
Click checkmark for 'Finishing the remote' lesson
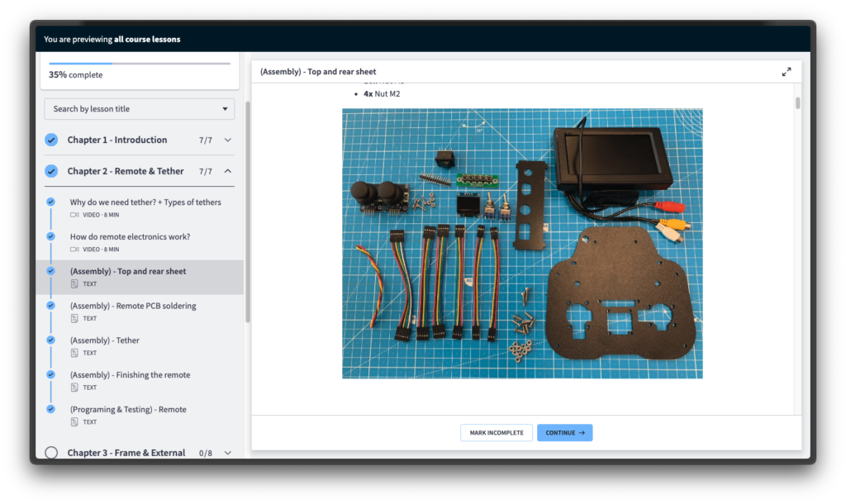50,374
